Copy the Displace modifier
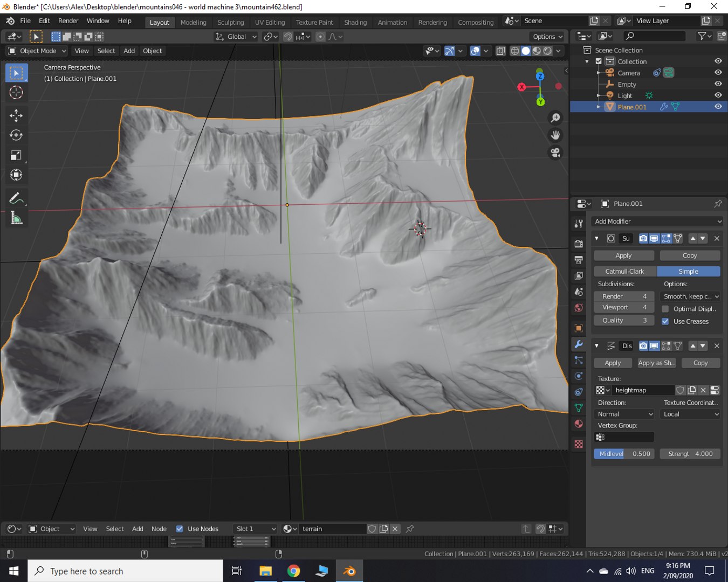 coord(700,363)
